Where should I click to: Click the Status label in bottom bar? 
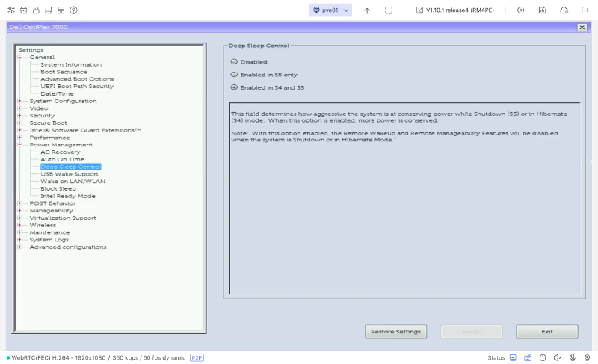[x=496, y=357]
